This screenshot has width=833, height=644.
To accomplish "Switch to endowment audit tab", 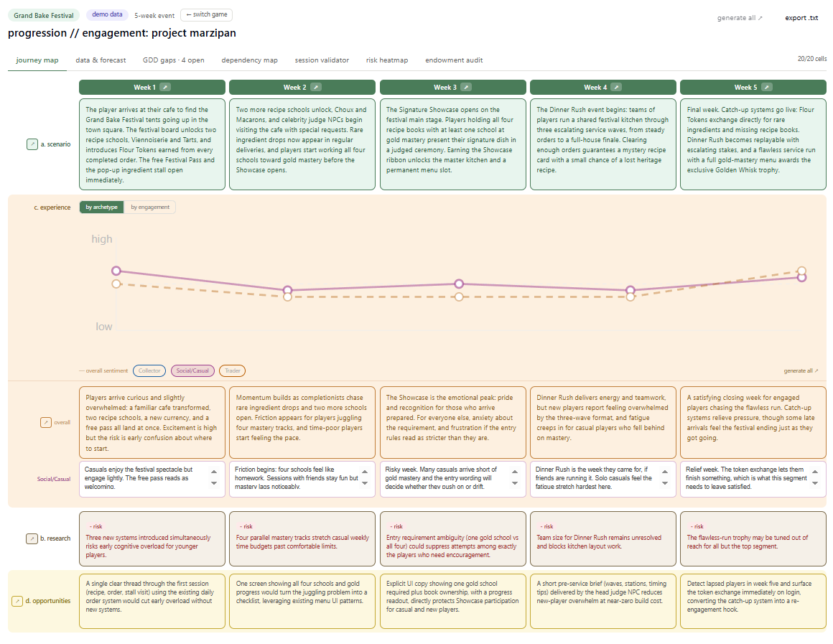I will 455,60.
